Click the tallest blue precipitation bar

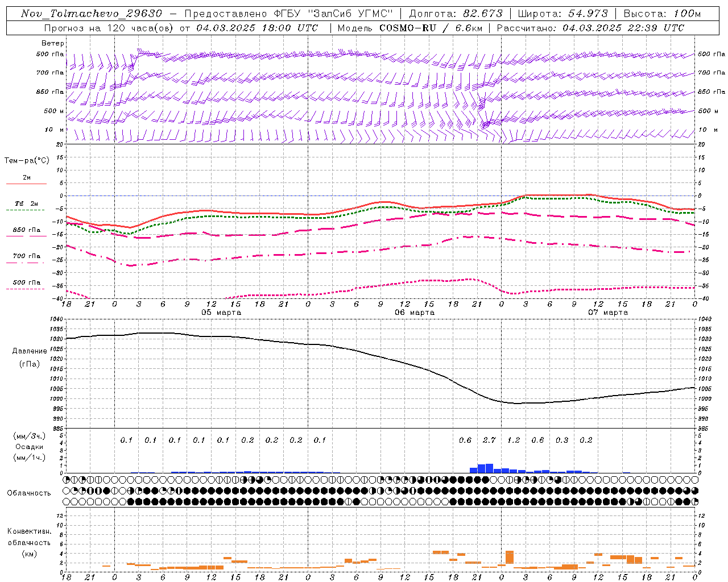click(x=489, y=468)
